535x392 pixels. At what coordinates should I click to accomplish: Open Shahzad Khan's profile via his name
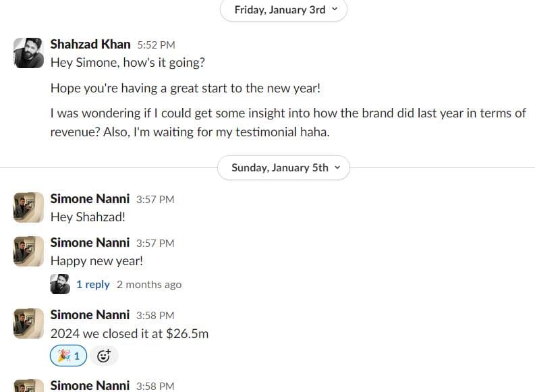tap(90, 45)
